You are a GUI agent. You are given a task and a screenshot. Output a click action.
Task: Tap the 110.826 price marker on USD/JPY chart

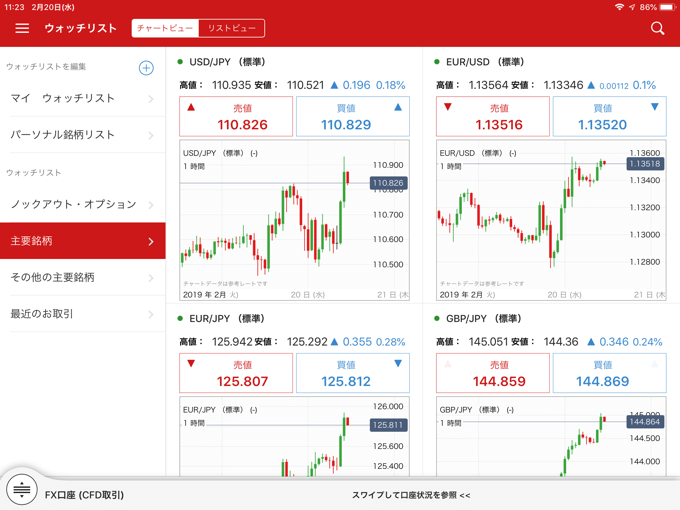tap(388, 183)
